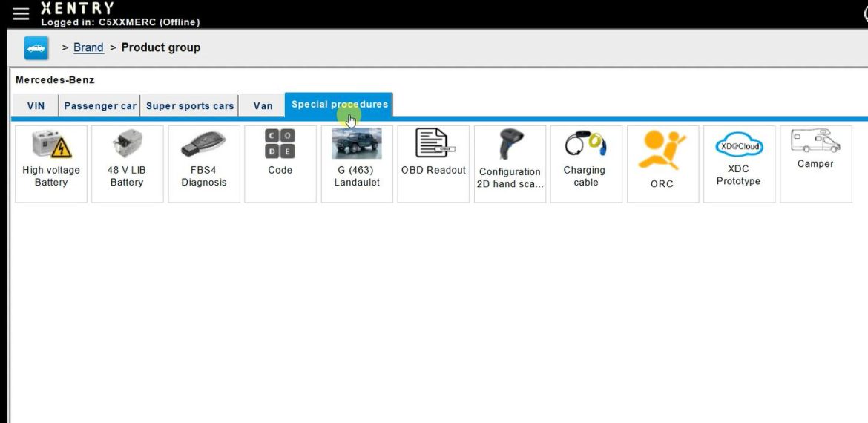Open the Super sports cars tab
This screenshot has height=423, width=868.
point(190,106)
